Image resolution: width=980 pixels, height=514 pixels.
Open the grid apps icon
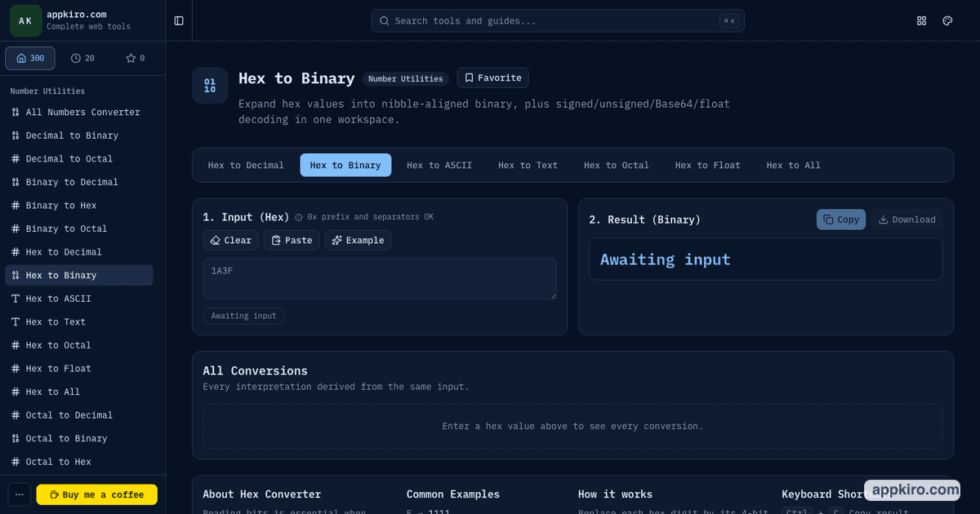[x=922, y=20]
